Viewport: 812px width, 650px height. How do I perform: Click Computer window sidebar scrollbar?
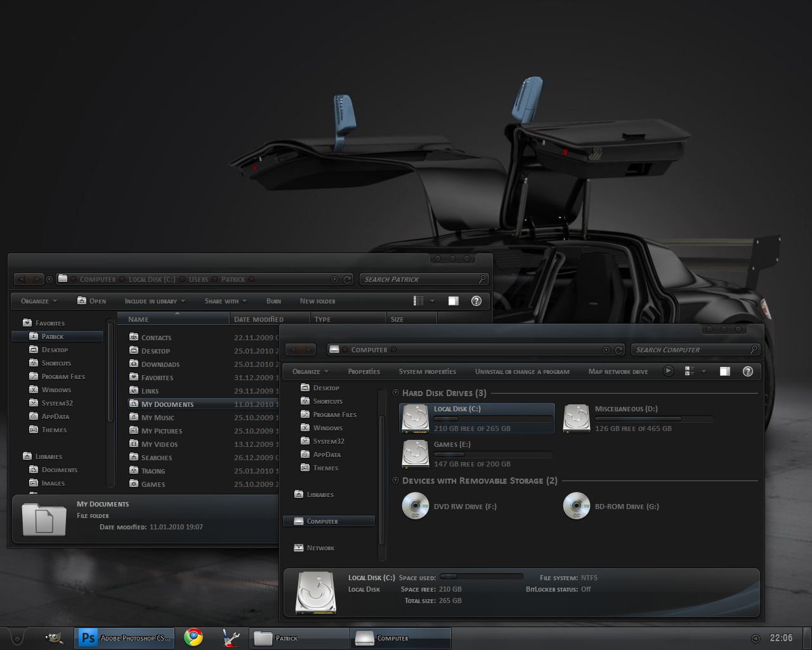(382, 480)
